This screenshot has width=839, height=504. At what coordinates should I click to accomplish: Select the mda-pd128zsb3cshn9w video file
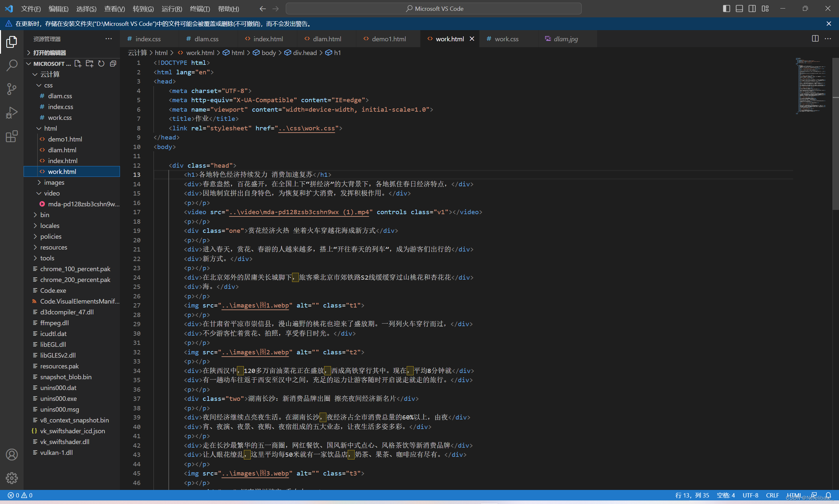click(x=72, y=204)
